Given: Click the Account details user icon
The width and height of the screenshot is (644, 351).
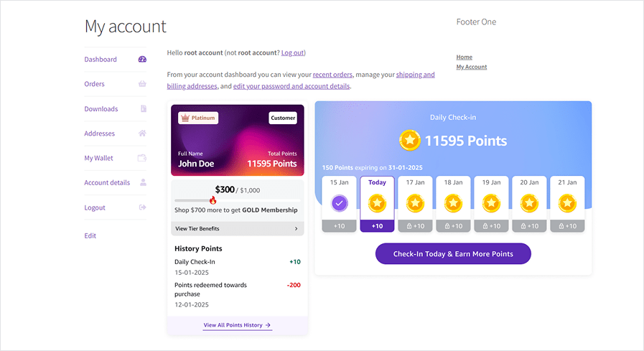Looking at the screenshot, I should (x=142, y=182).
